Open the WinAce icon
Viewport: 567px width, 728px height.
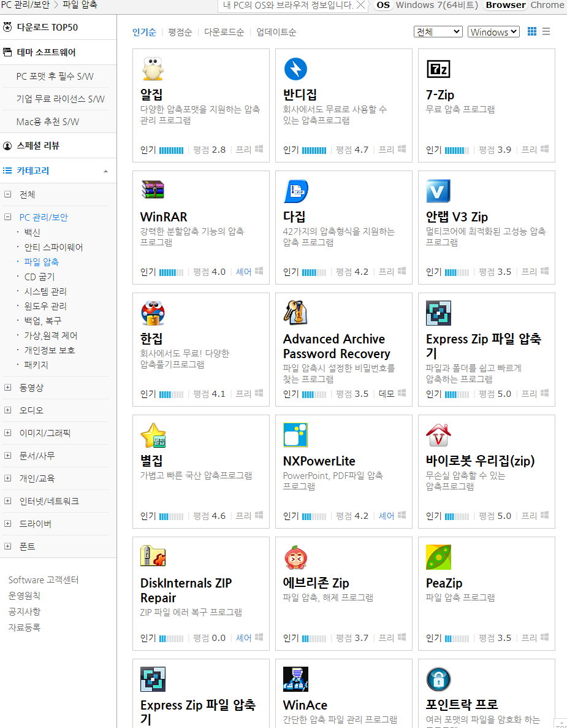pos(295,680)
